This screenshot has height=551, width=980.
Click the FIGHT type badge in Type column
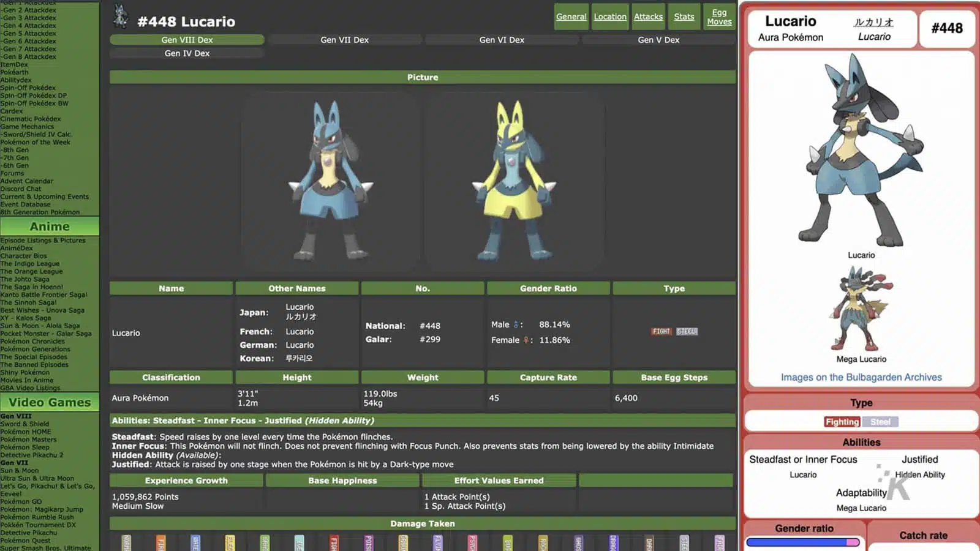(661, 331)
